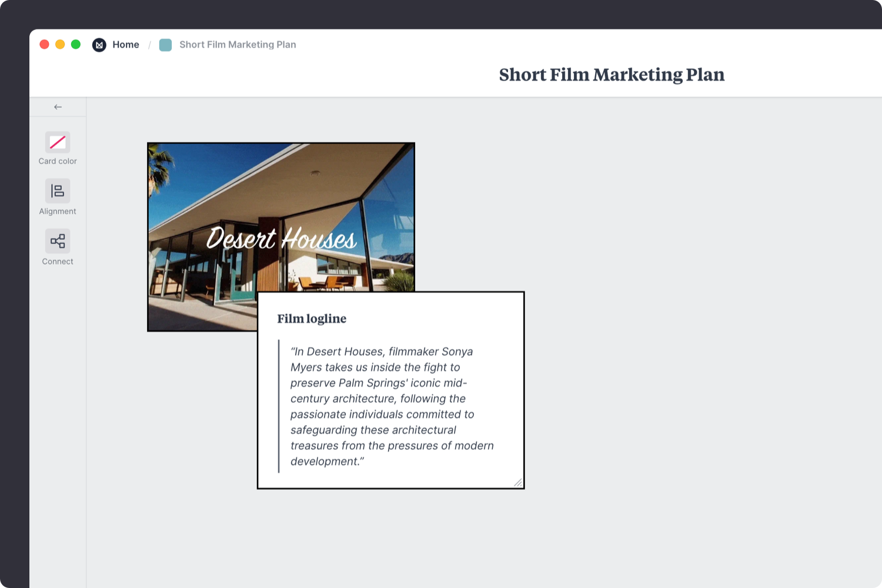Click the Connect icon's node diagram symbol

[x=57, y=240]
